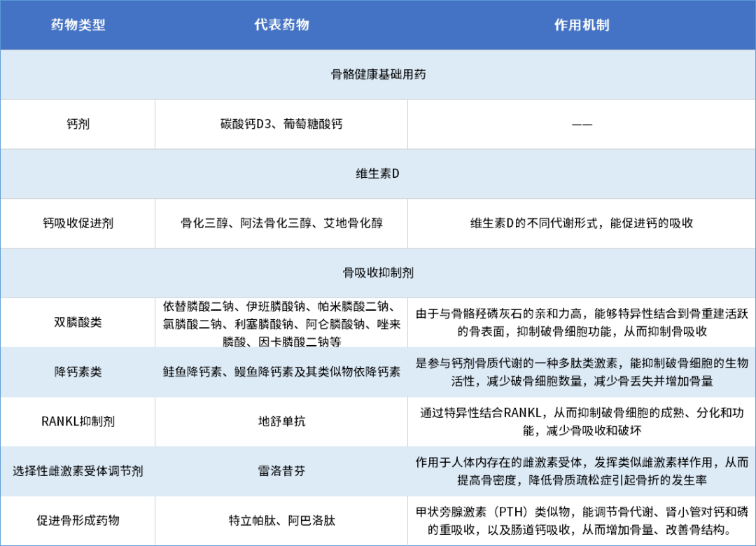Select the 钙剂 drug type cell
This screenshot has height=546, width=756.
pyautogui.click(x=78, y=124)
